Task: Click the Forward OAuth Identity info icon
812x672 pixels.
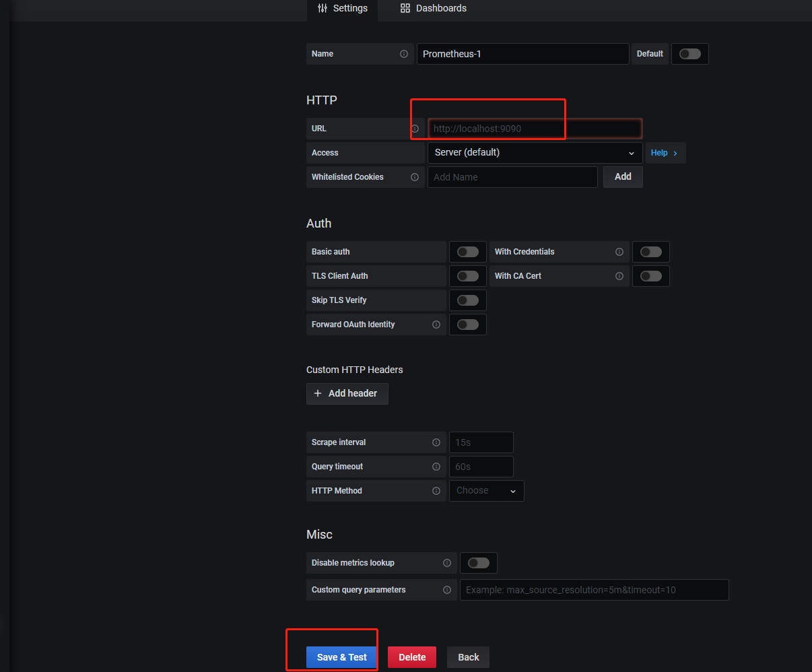Action: pos(436,325)
